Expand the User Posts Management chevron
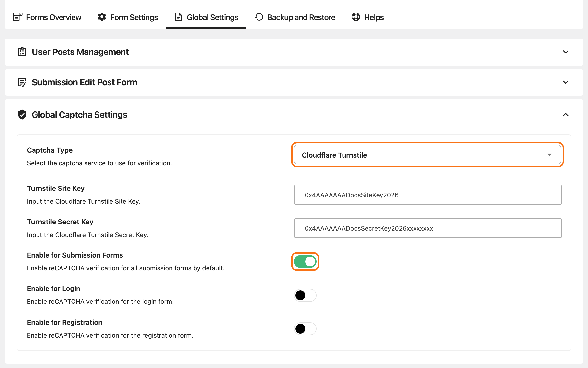588x368 pixels. 566,52
